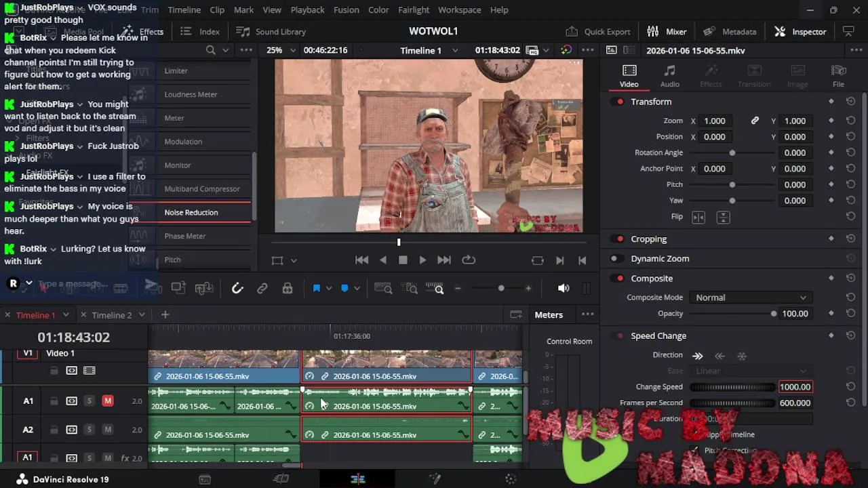Toggle the Zoom X/Y link icon
This screenshot has height=488, width=868.
click(755, 121)
